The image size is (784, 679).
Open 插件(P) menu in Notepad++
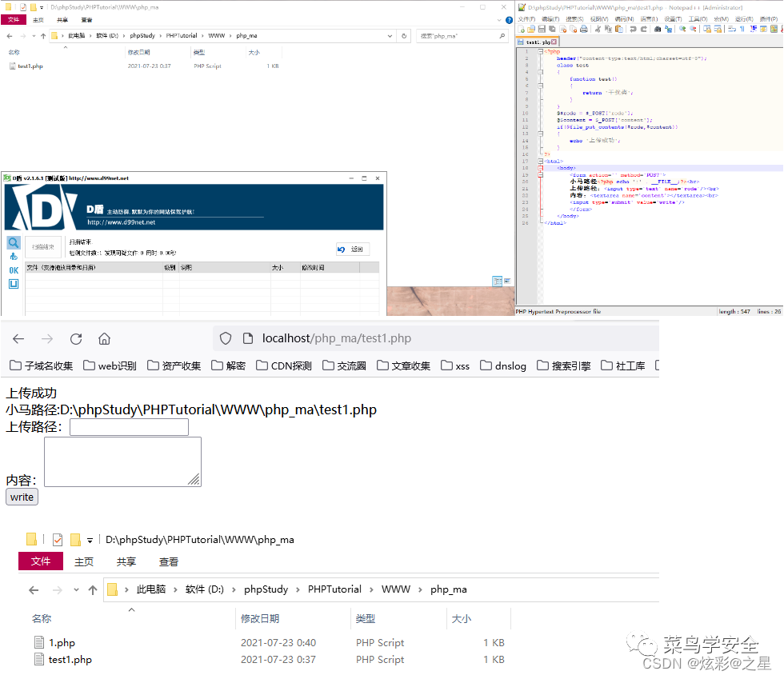(769, 19)
